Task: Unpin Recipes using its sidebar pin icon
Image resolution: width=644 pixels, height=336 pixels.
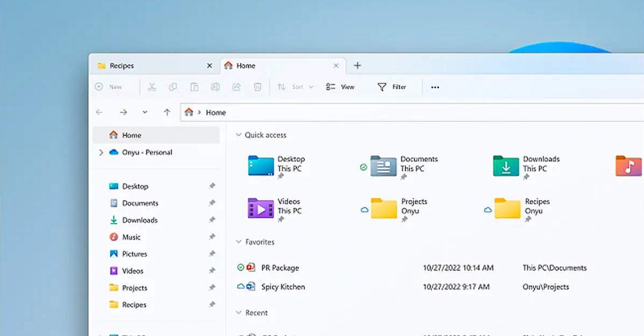Action: (212, 305)
